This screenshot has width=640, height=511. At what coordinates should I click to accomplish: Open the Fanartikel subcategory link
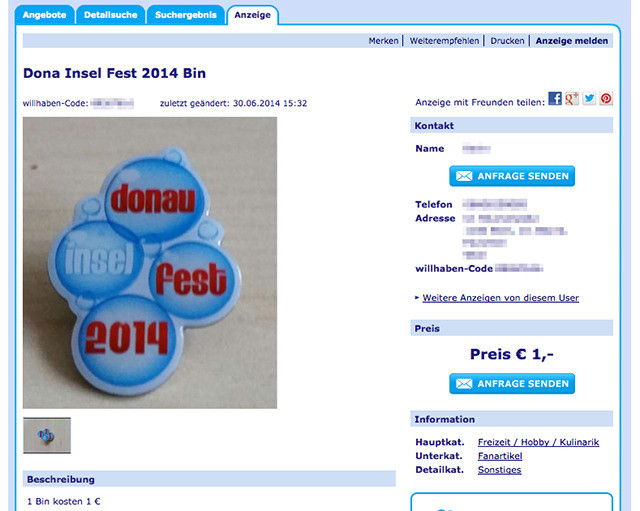(500, 456)
